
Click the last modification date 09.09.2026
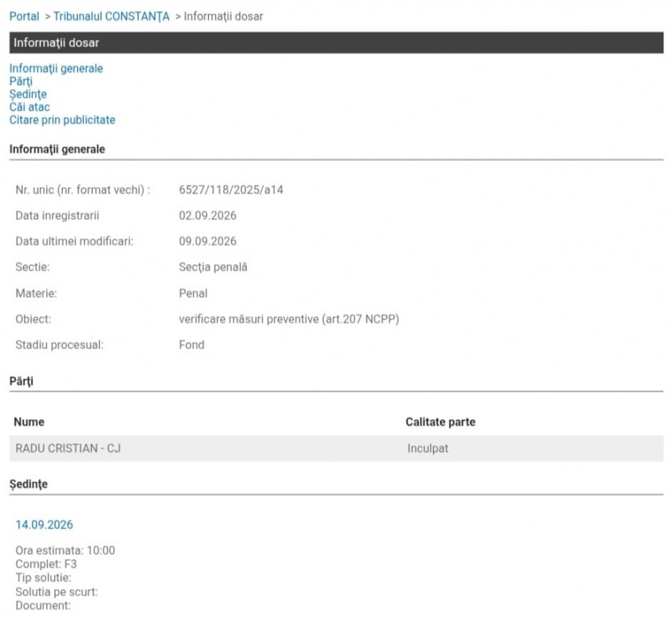coord(207,241)
